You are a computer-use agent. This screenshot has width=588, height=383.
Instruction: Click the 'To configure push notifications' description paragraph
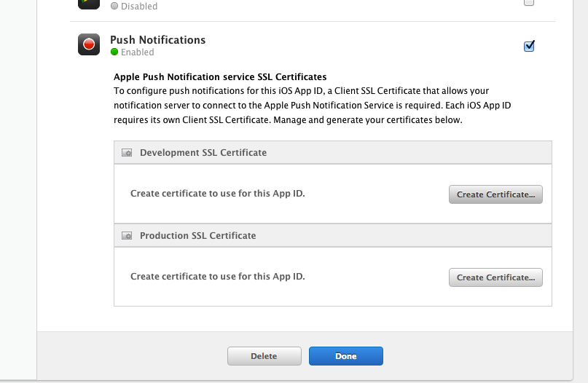coord(313,106)
